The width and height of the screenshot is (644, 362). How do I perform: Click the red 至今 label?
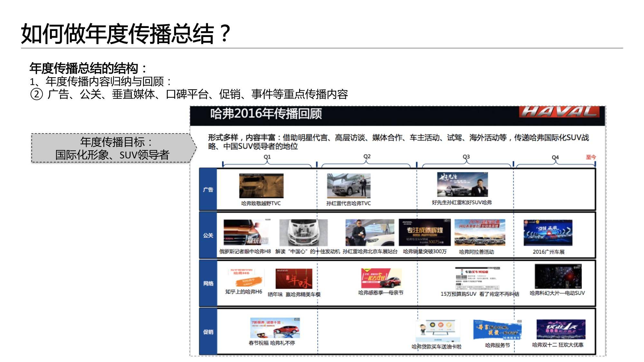point(591,157)
